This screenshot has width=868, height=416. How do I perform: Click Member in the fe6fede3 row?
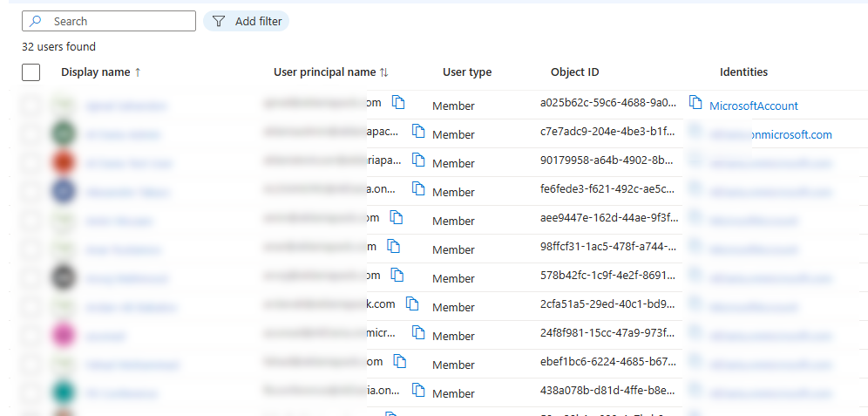coord(453,192)
